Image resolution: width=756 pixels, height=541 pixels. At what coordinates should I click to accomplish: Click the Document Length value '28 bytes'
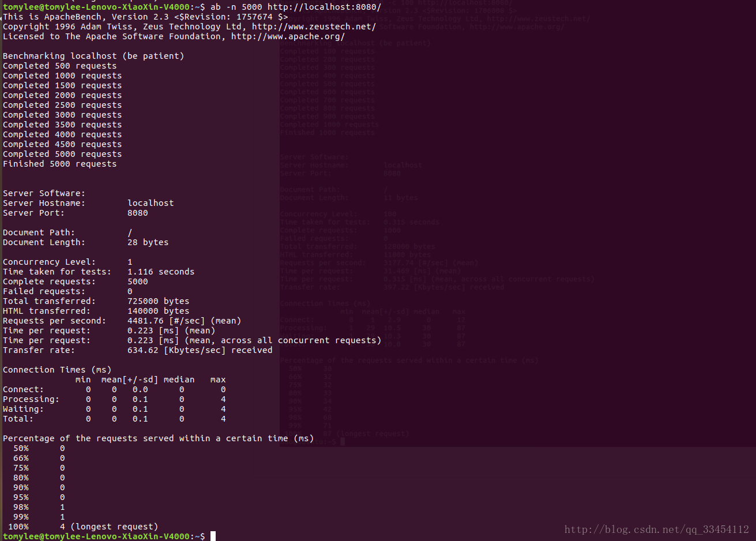(148, 242)
